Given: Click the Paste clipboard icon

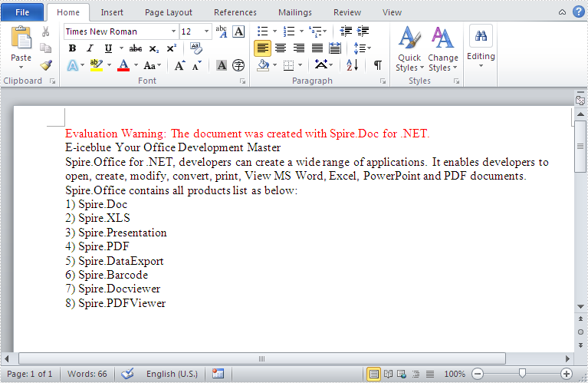Looking at the screenshot, I should pos(21,38).
